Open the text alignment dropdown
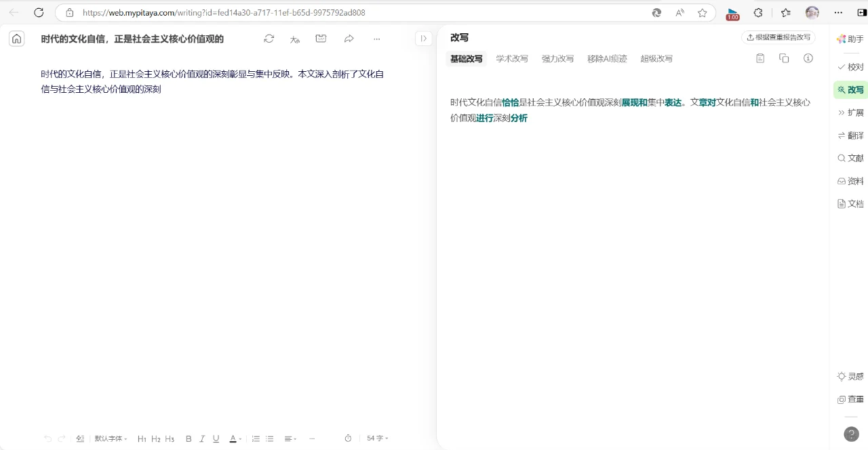Screen dimensions: 868x450 (290, 438)
